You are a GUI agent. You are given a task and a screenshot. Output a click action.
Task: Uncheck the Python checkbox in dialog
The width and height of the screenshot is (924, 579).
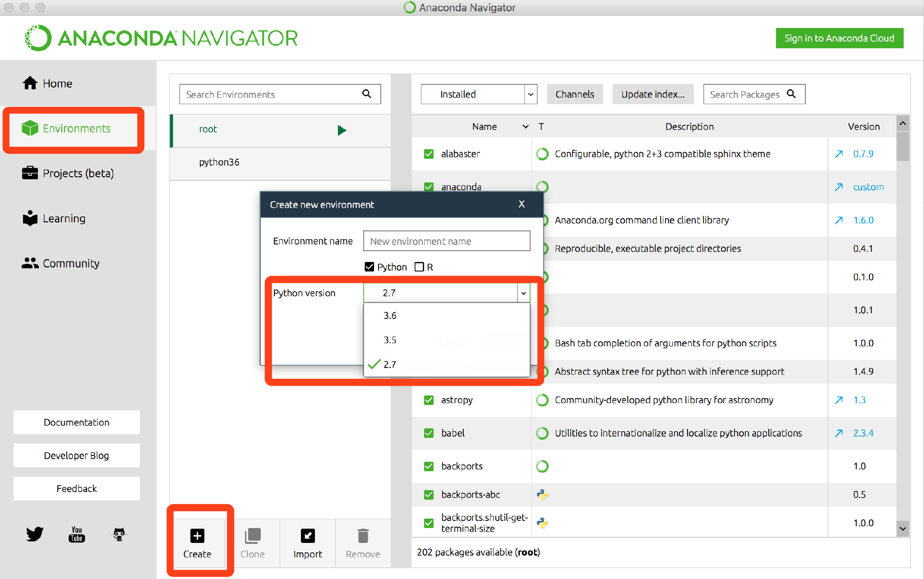[x=369, y=267]
